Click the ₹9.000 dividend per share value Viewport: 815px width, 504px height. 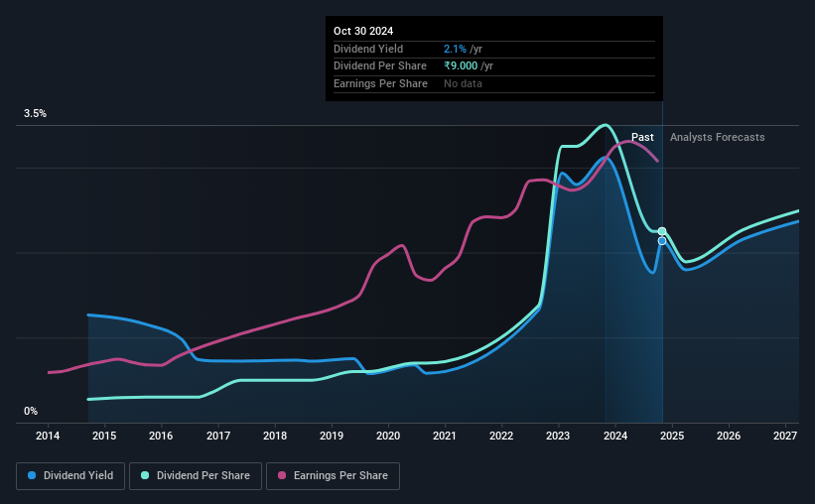pos(461,66)
